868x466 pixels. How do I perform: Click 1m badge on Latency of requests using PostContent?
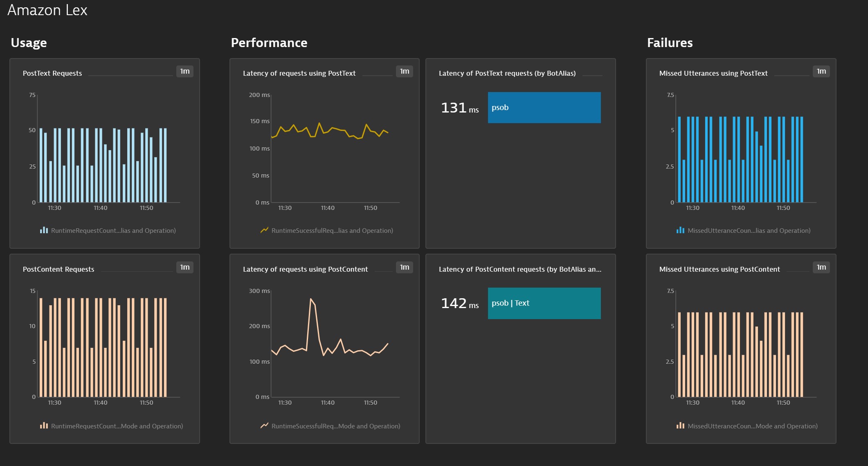coord(405,267)
